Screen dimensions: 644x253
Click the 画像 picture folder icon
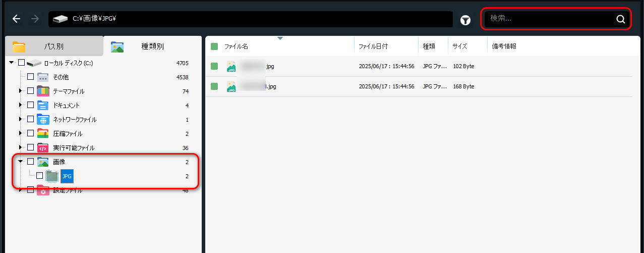pyautogui.click(x=43, y=162)
